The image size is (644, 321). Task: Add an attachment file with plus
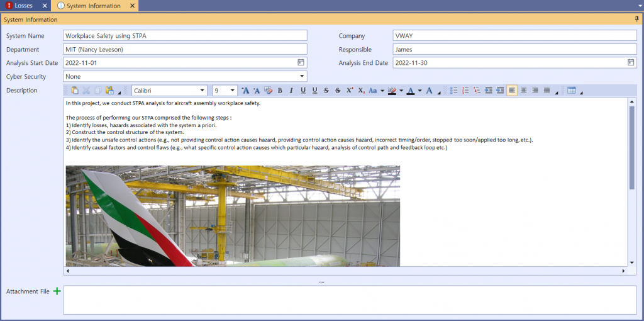click(x=57, y=291)
